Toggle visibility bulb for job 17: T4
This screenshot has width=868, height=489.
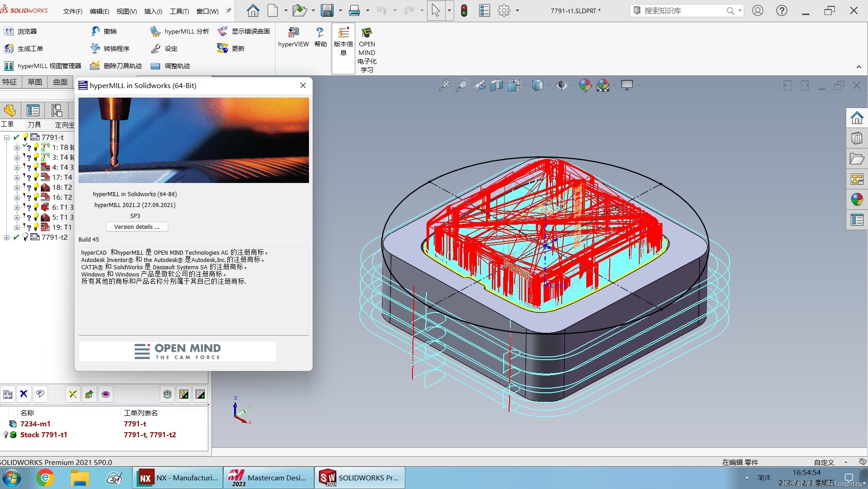[x=36, y=178]
